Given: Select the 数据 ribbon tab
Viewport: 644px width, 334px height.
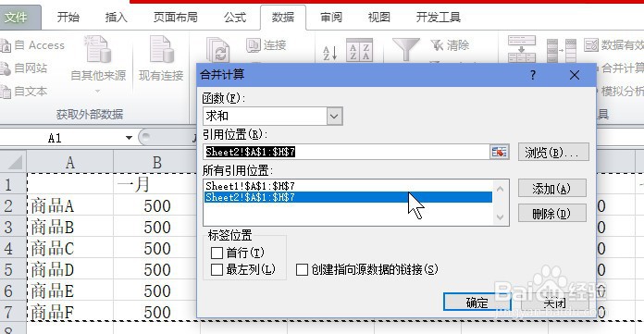Looking at the screenshot, I should 283,18.
